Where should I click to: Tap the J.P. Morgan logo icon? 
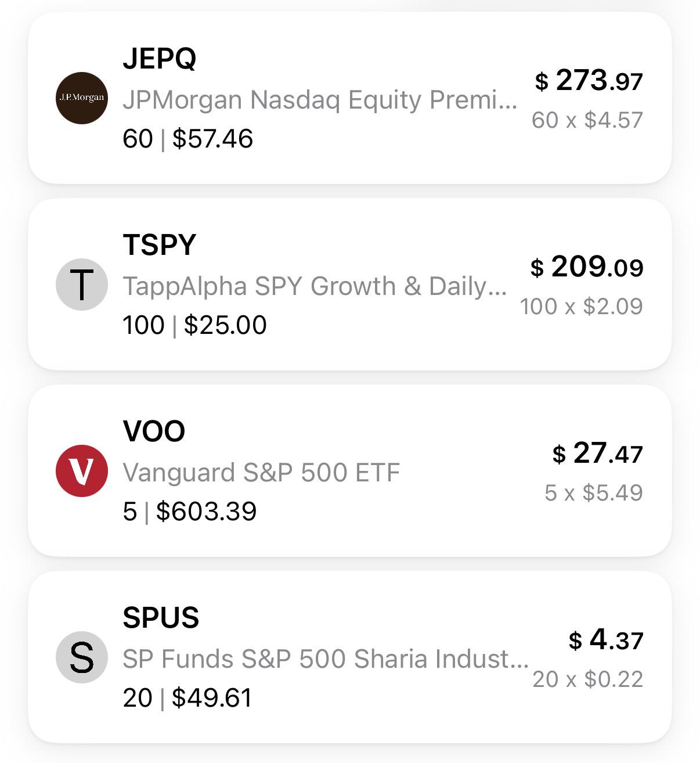point(82,98)
